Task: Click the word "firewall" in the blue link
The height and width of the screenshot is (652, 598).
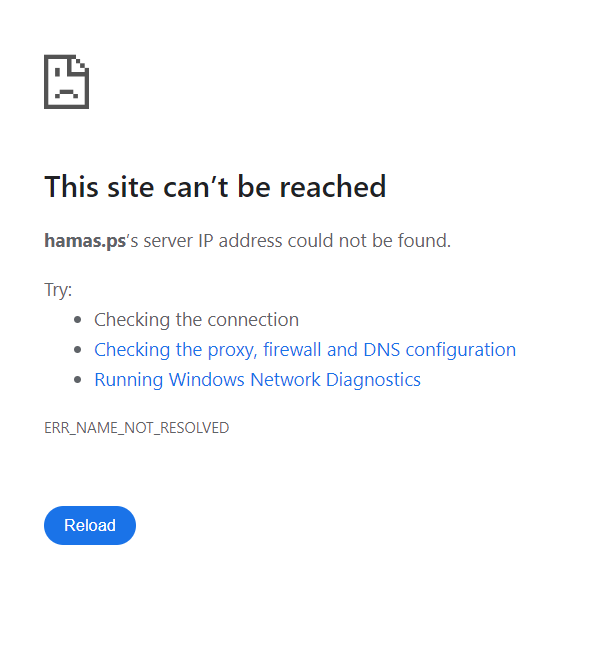Action: [x=292, y=350]
